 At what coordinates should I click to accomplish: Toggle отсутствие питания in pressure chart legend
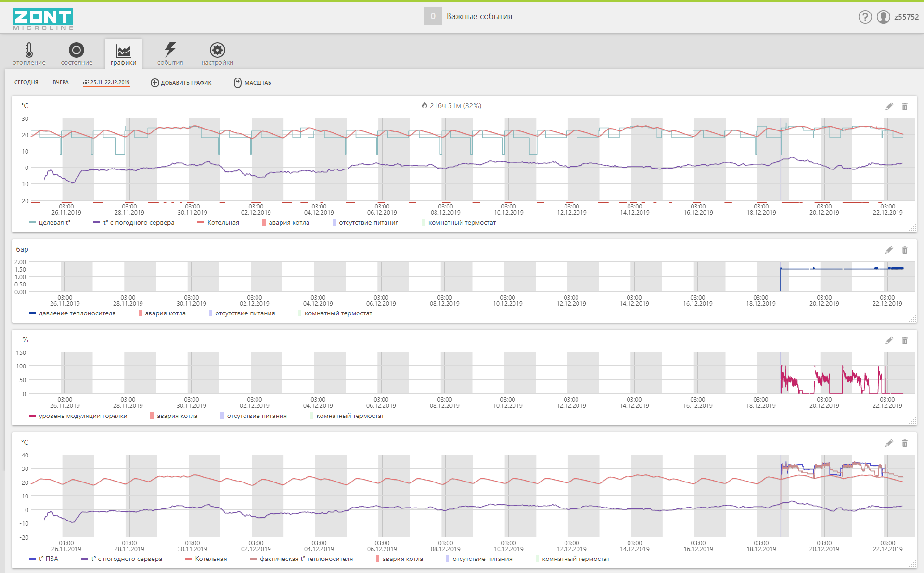pos(242,313)
